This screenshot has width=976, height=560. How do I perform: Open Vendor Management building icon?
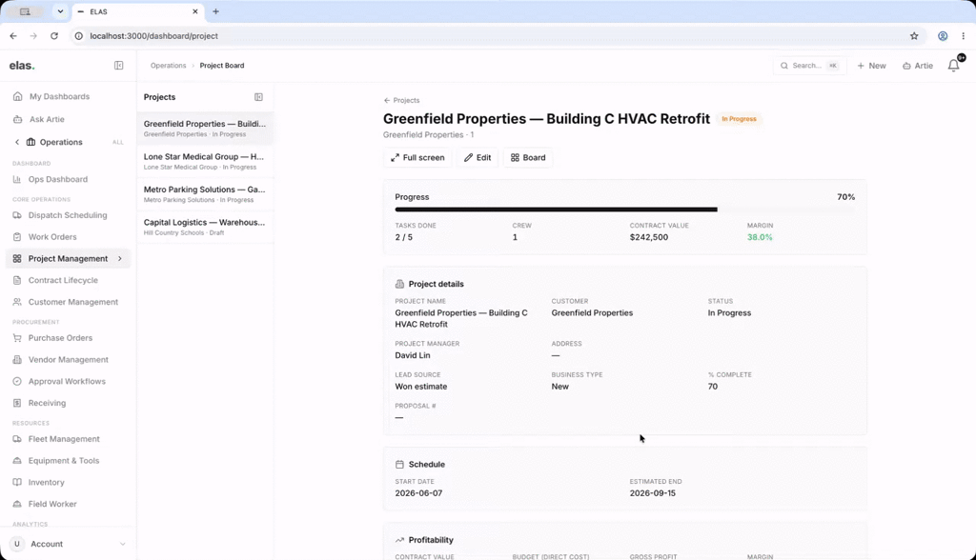[x=17, y=360]
